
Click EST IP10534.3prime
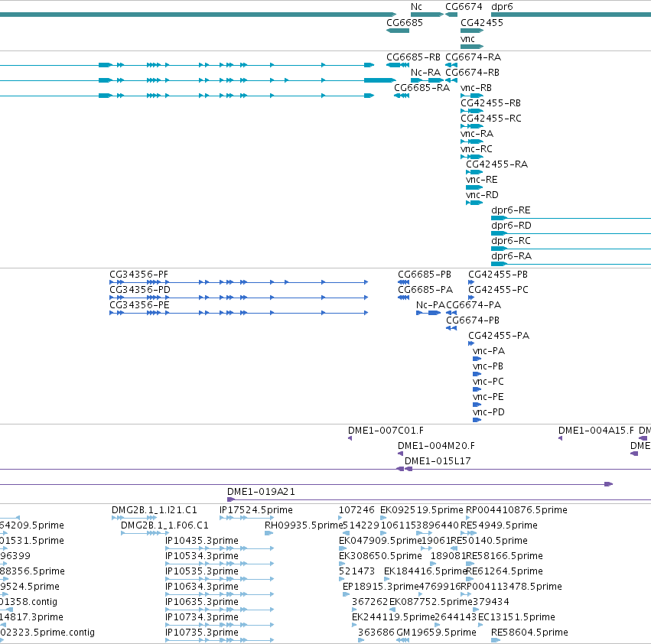(x=202, y=555)
